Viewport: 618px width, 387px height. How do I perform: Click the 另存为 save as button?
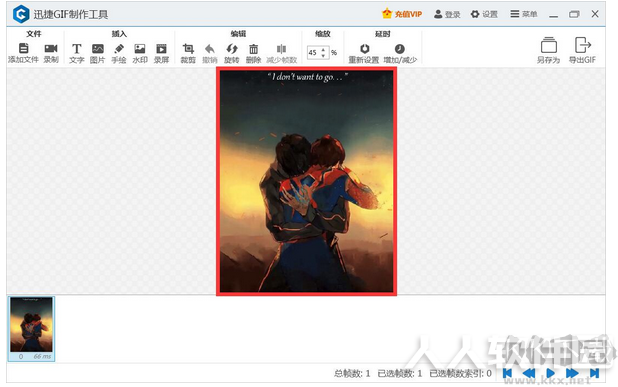pyautogui.click(x=549, y=50)
